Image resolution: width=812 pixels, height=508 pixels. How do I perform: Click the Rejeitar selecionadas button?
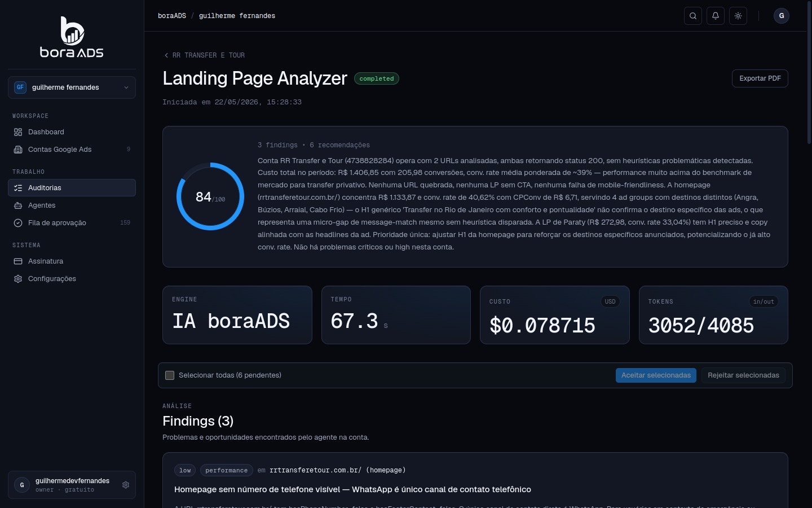[x=743, y=375]
